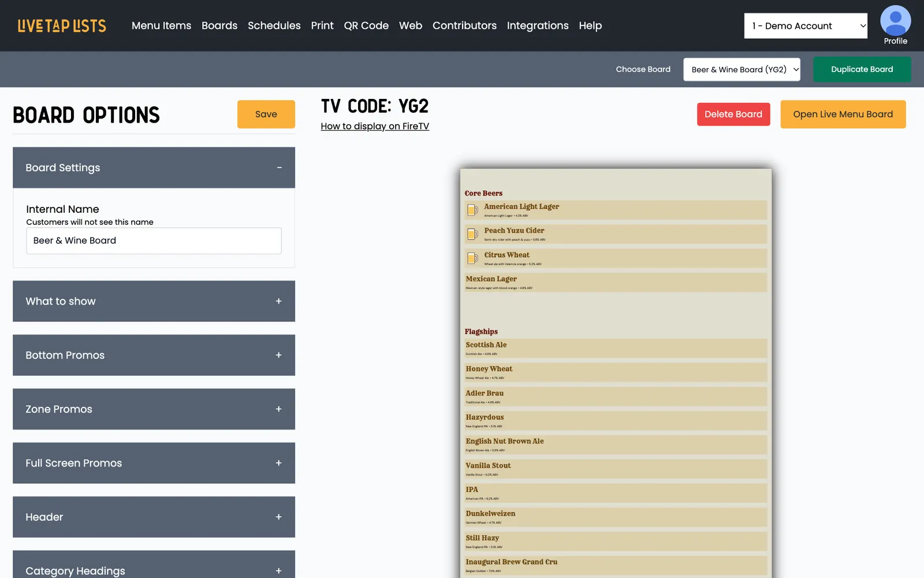The width and height of the screenshot is (924, 578).
Task: Click the Vanilla Stout preview row
Action: [x=616, y=469]
